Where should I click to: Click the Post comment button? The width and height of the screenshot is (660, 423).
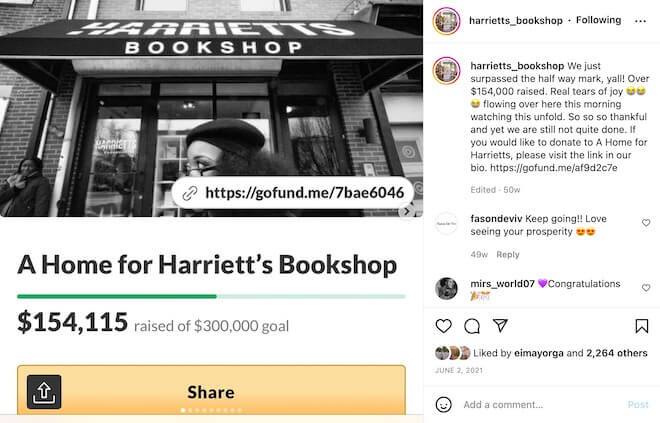click(638, 404)
